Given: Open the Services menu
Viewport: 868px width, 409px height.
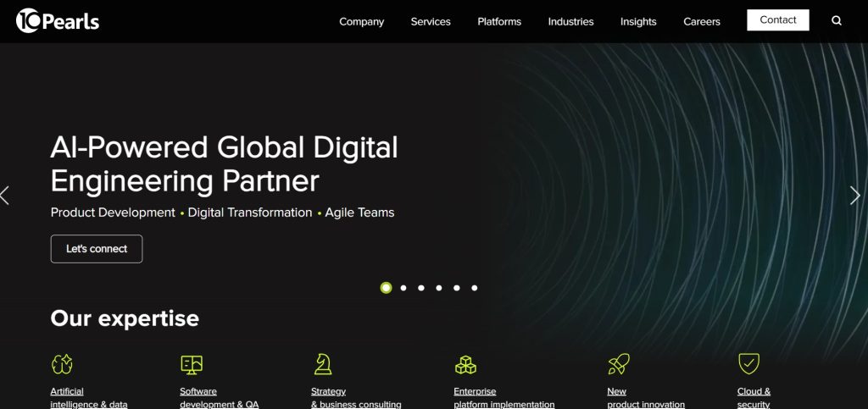Looking at the screenshot, I should click(431, 21).
